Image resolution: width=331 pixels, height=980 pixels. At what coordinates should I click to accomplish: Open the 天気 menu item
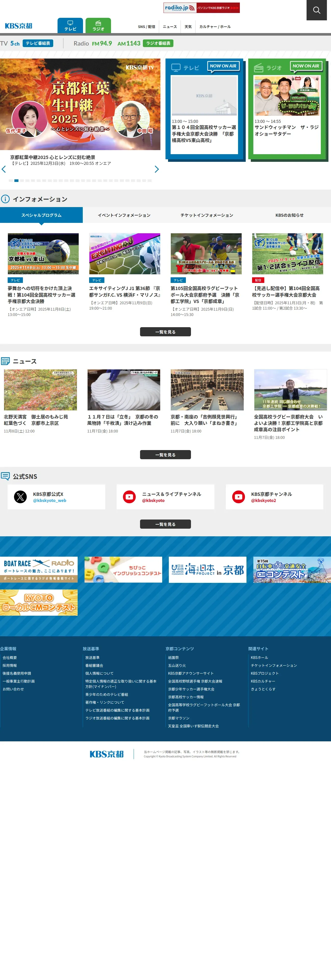pyautogui.click(x=188, y=27)
